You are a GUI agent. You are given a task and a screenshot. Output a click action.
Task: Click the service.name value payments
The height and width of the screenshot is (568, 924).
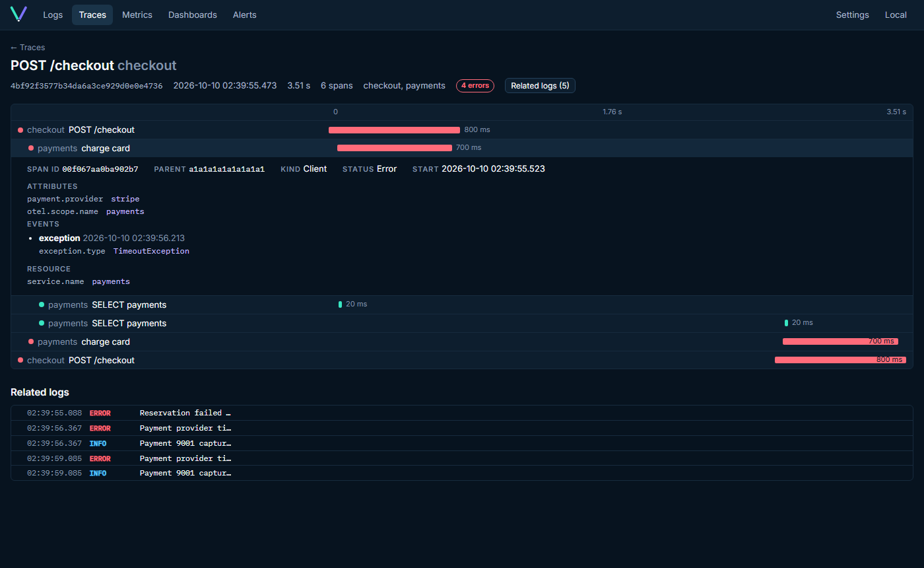pos(111,281)
